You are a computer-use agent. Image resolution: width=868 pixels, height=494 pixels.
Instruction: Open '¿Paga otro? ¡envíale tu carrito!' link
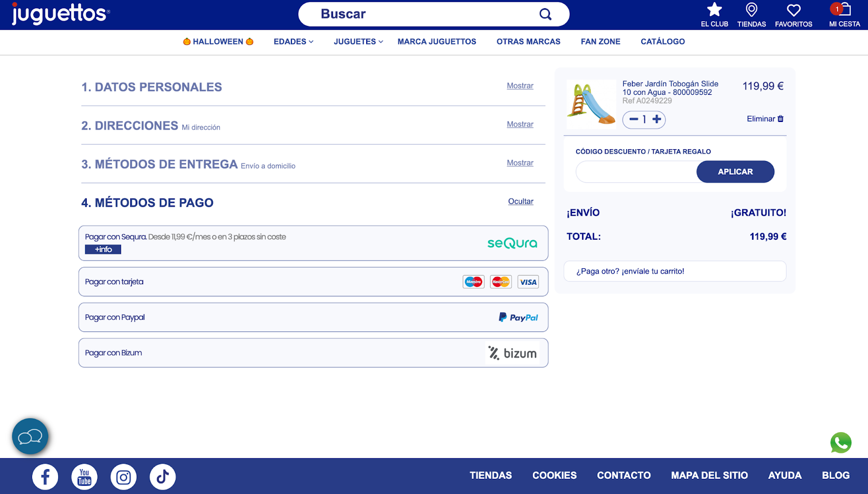pyautogui.click(x=675, y=271)
